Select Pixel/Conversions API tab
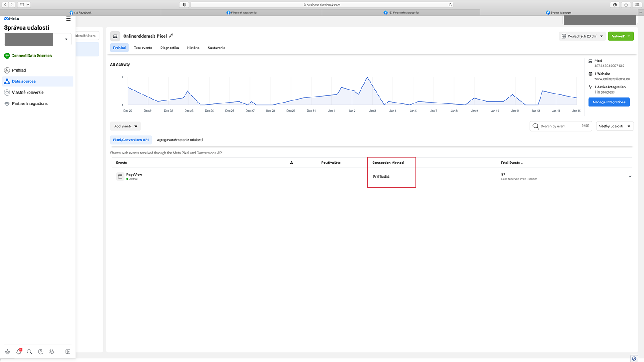Screen dimensions: 644x362 tap(131, 140)
